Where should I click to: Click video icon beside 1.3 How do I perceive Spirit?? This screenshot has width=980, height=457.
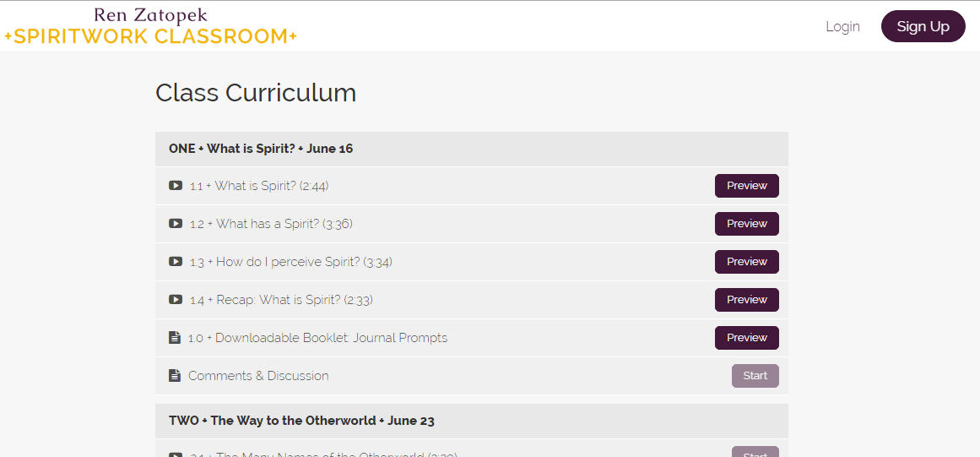(176, 262)
